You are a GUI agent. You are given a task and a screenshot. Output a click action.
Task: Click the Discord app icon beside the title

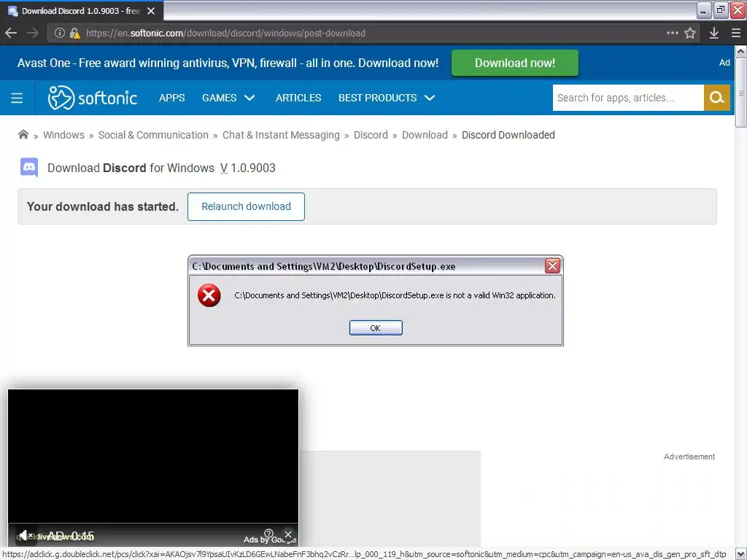(x=29, y=168)
